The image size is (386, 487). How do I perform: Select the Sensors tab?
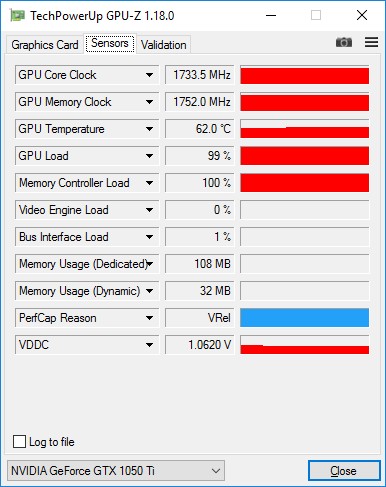(x=110, y=43)
